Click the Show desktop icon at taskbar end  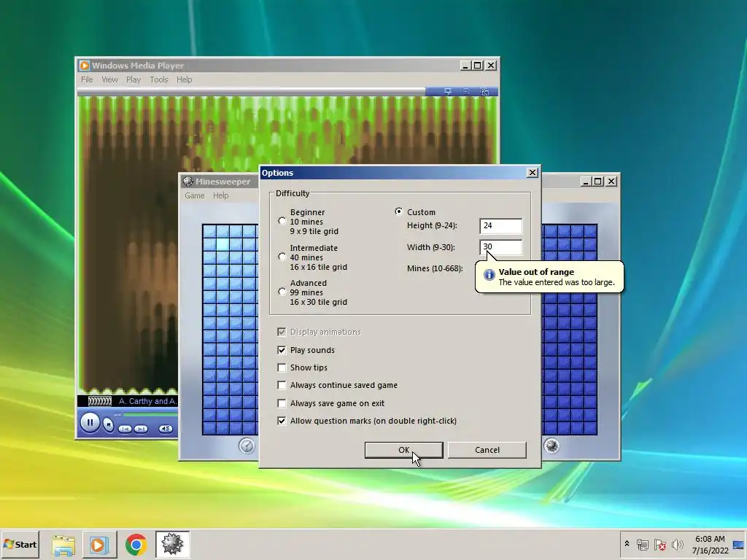coord(739,544)
